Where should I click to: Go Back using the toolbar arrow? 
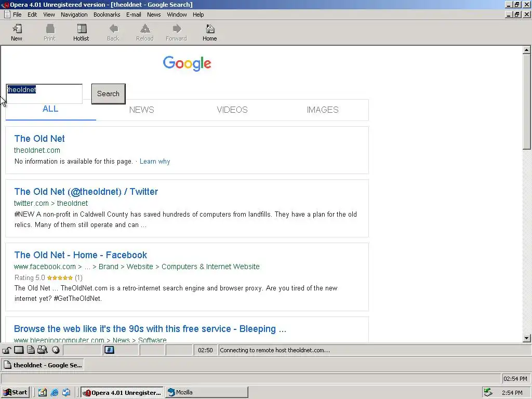113,33
